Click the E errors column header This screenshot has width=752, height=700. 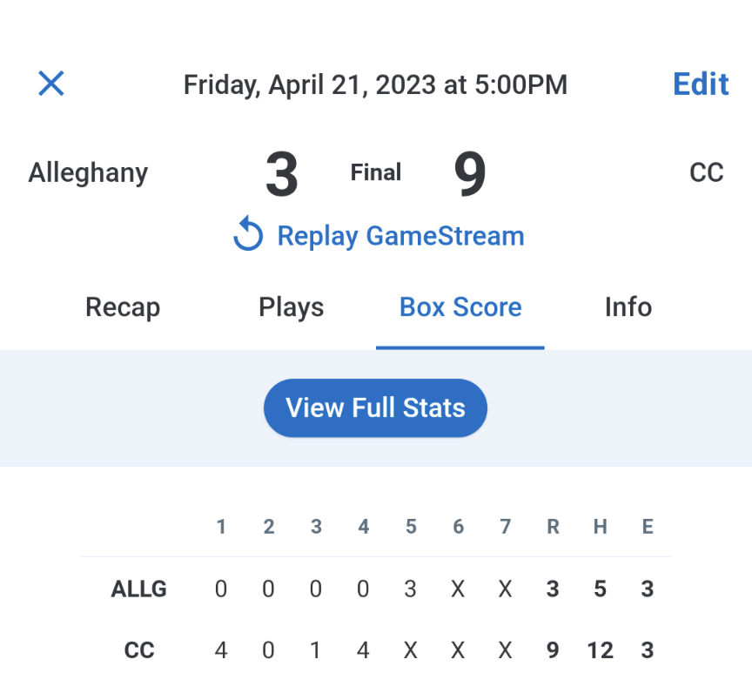click(647, 527)
